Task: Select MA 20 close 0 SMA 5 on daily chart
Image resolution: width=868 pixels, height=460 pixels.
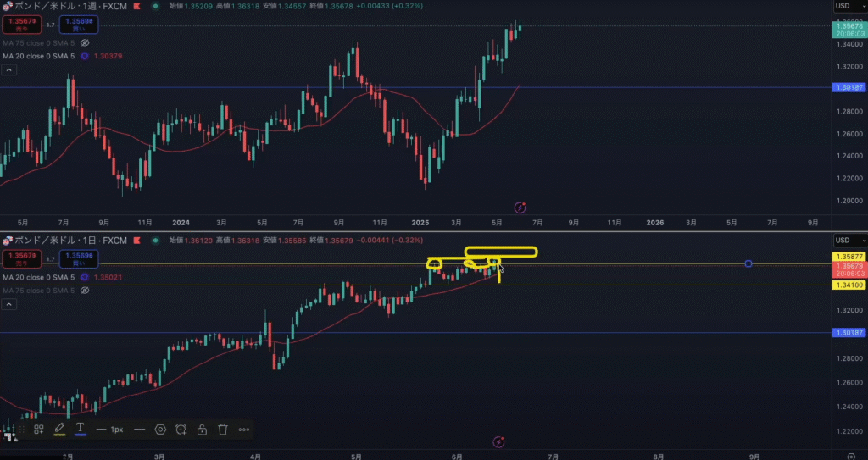Action: click(39, 277)
